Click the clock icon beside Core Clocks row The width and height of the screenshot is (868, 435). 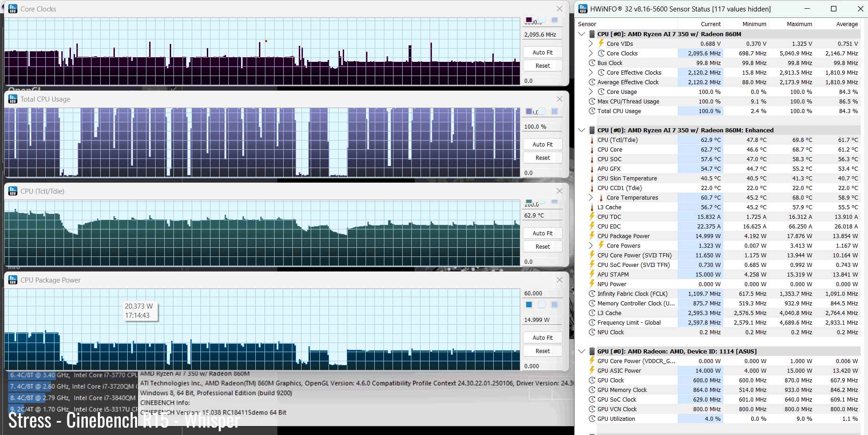[601, 53]
